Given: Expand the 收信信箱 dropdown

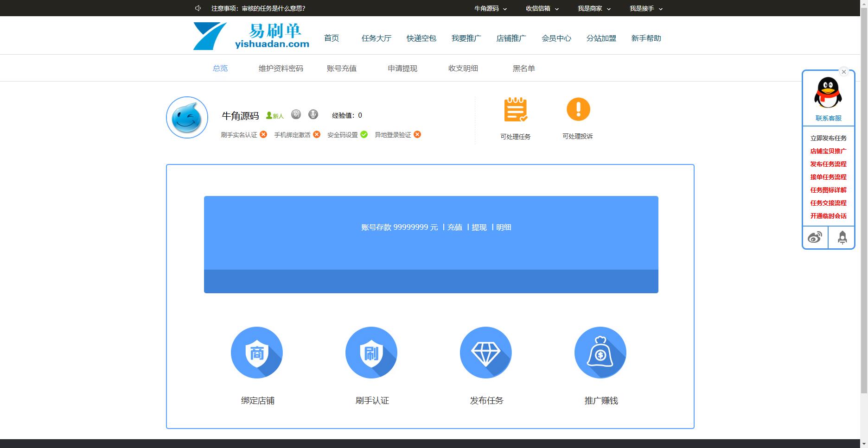Looking at the screenshot, I should [x=542, y=8].
